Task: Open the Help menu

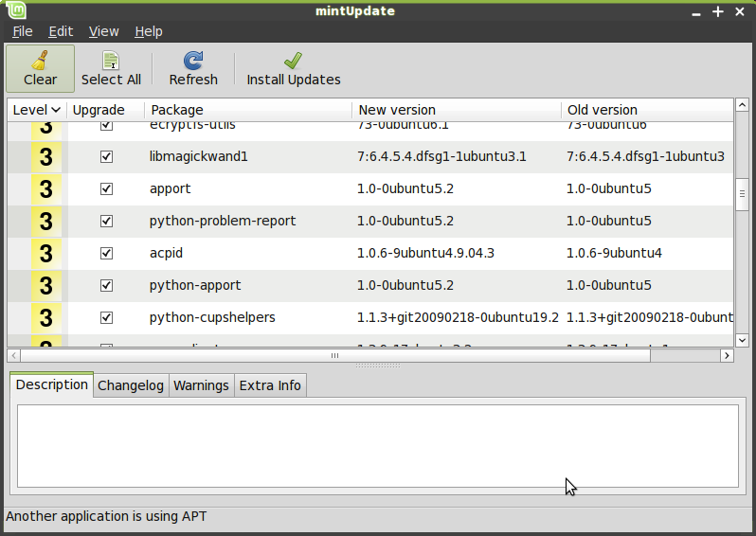Action: (149, 31)
